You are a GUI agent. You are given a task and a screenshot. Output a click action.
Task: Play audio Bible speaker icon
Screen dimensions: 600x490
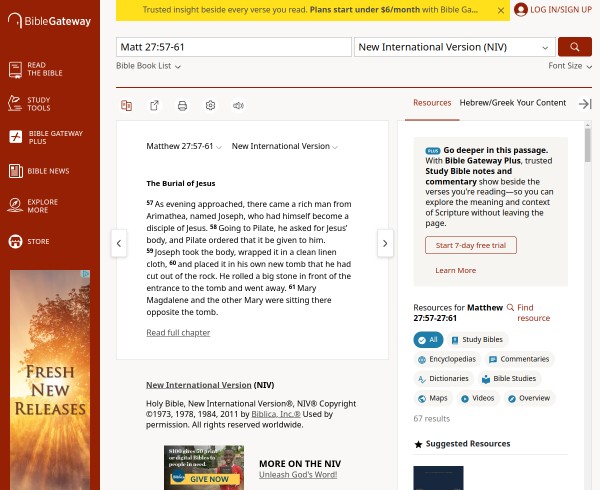(238, 105)
